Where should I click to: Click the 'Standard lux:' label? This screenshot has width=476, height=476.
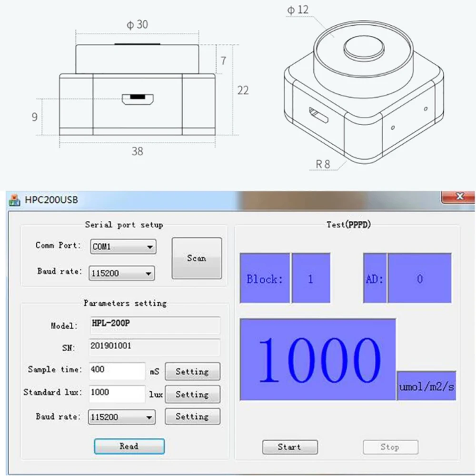click(53, 392)
